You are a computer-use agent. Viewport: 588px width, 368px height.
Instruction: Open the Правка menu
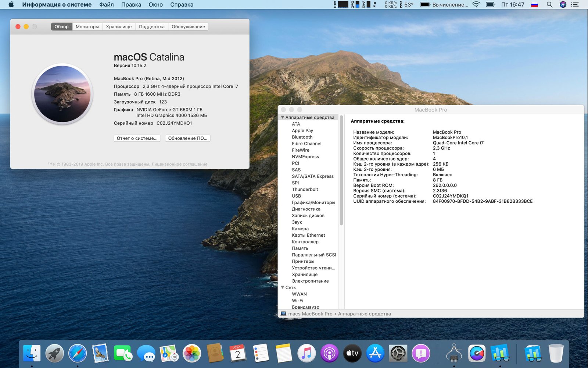131,4
